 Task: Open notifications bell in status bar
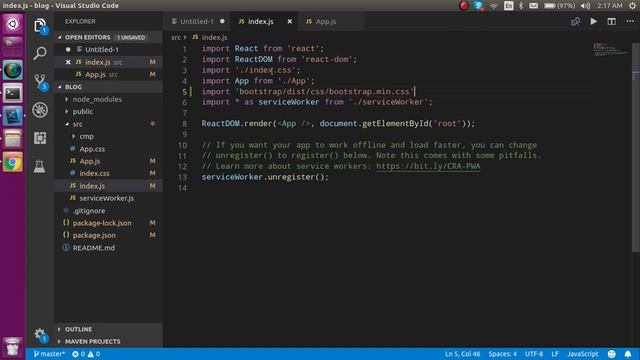[628, 354]
